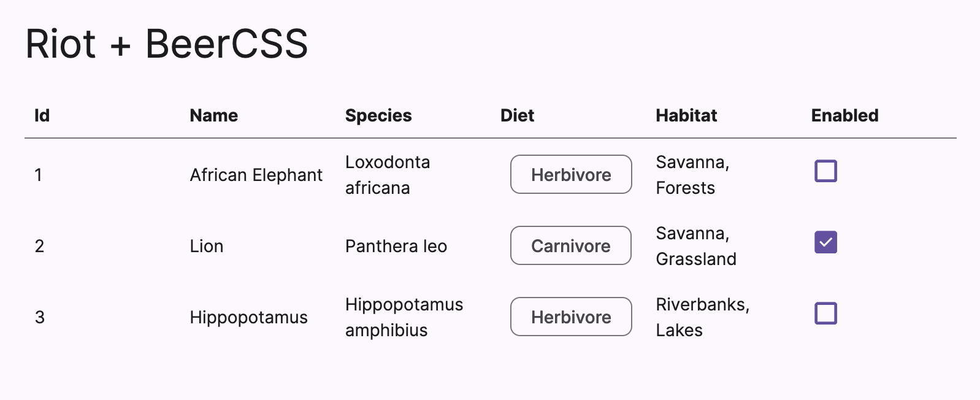Select the African Elephant name cell
This screenshot has height=400, width=980.
pyautogui.click(x=256, y=175)
